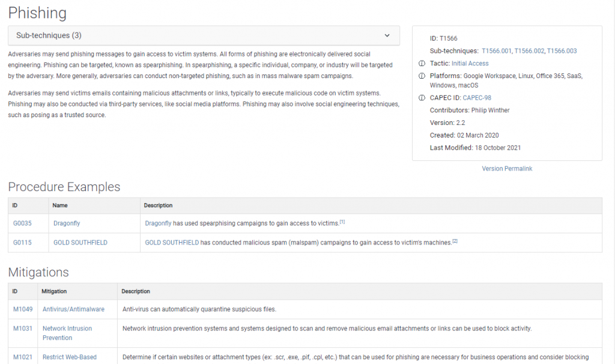Image resolution: width=615 pixels, height=364 pixels.
Task: Click the Mitigations heading
Action: click(38, 272)
